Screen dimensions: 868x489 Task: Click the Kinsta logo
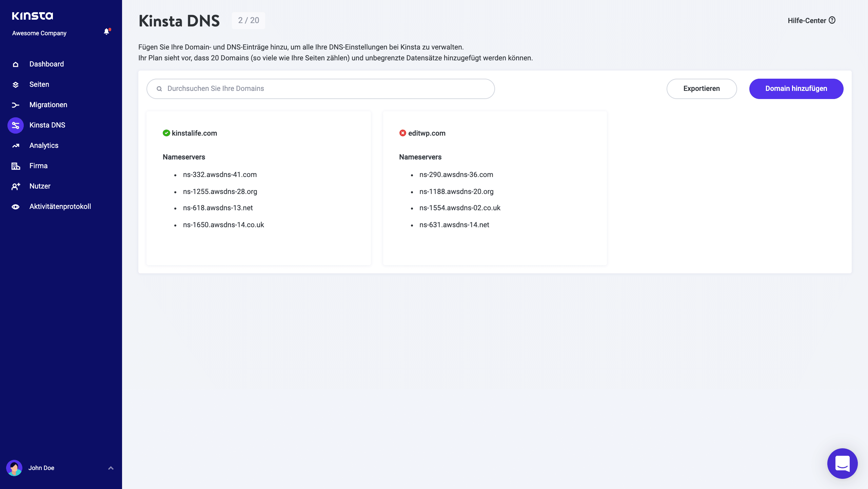tap(33, 16)
